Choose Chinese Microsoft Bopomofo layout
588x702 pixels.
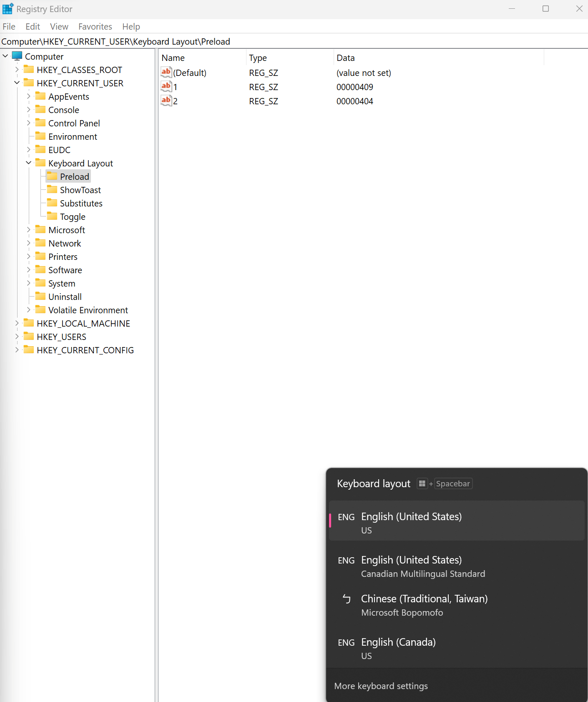pyautogui.click(x=457, y=605)
